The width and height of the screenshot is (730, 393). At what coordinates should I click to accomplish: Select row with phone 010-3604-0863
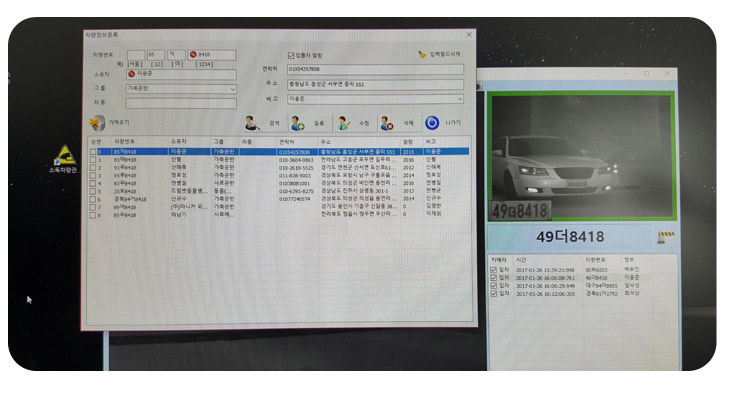pyautogui.click(x=278, y=160)
